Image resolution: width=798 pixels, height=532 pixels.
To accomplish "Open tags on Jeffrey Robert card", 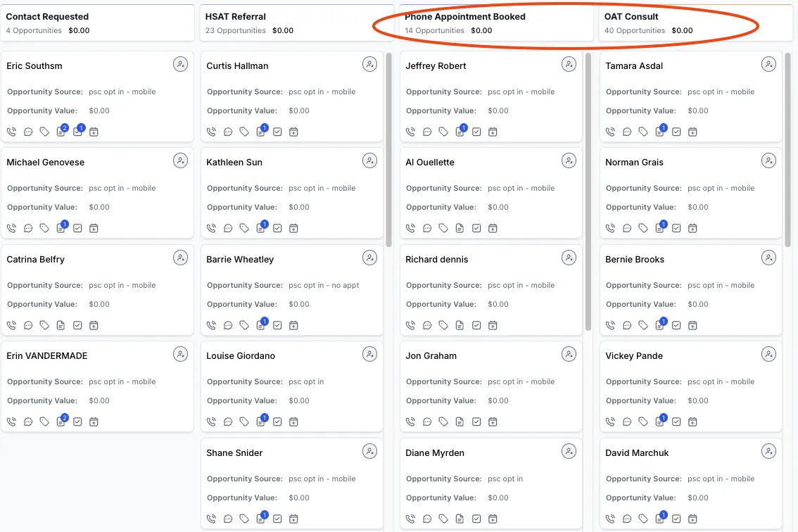I will [443, 132].
